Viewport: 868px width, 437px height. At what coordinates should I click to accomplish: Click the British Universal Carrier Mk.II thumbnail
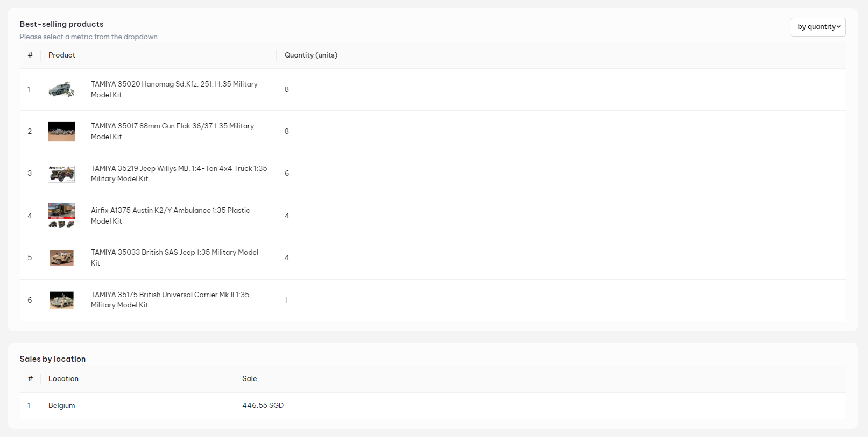[61, 300]
